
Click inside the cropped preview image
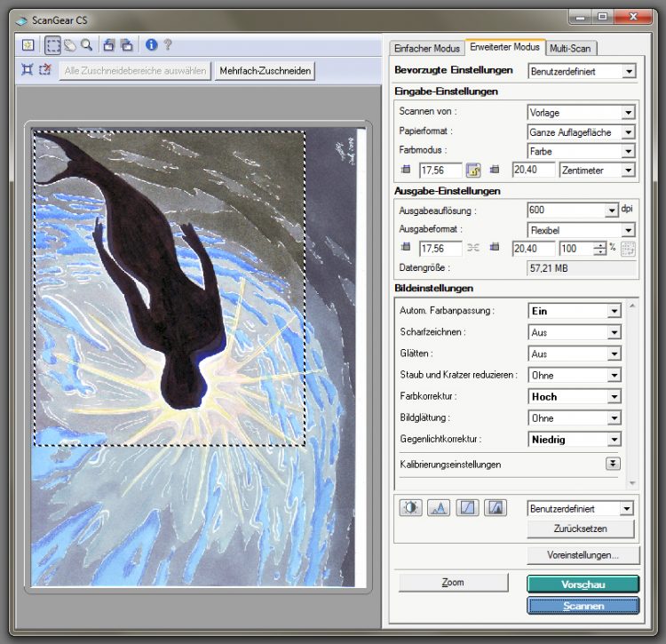pyautogui.click(x=170, y=289)
